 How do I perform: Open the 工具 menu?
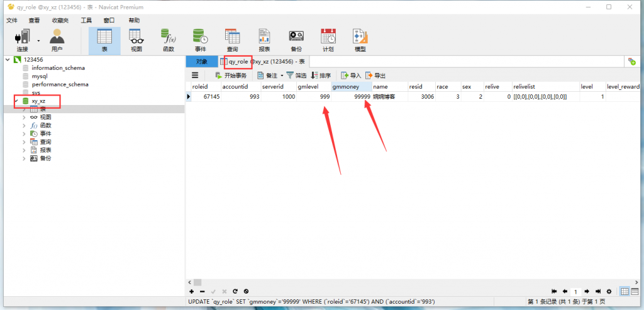point(86,20)
